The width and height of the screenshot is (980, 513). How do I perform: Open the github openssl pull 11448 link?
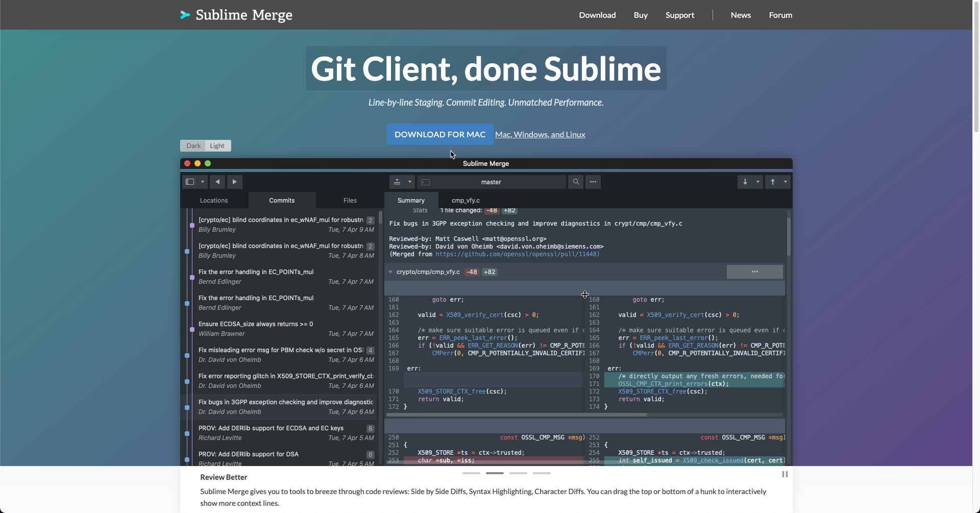pos(517,254)
